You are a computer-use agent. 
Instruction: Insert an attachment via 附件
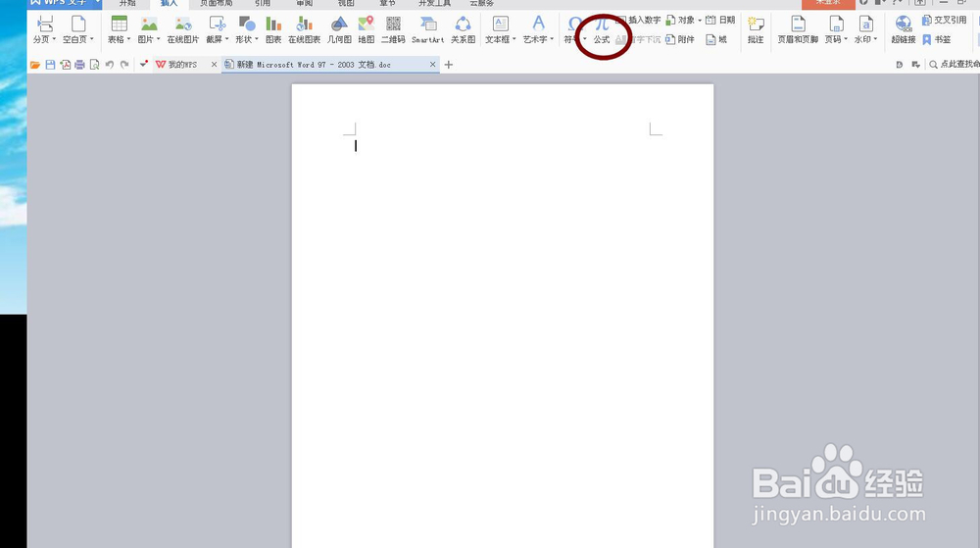680,39
